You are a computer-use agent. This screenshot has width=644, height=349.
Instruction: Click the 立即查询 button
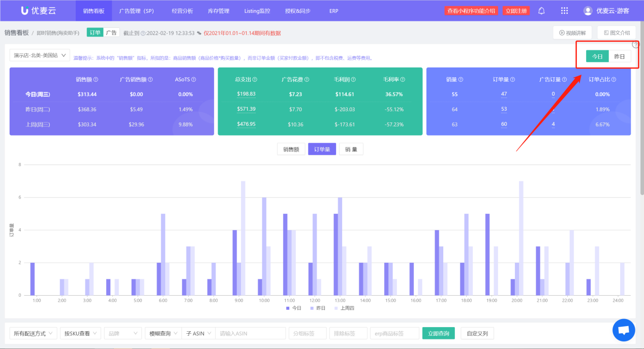438,333
